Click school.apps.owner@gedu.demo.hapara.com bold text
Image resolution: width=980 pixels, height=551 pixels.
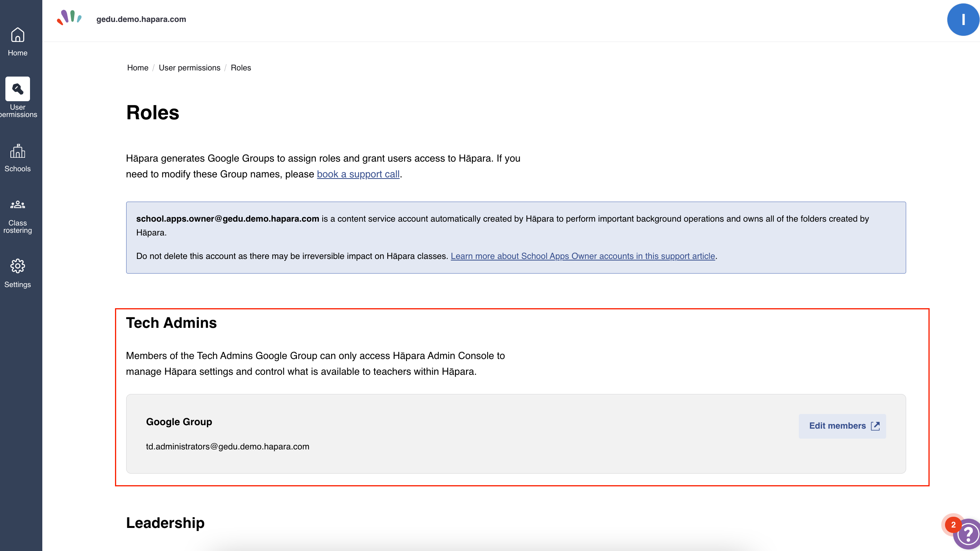click(228, 219)
